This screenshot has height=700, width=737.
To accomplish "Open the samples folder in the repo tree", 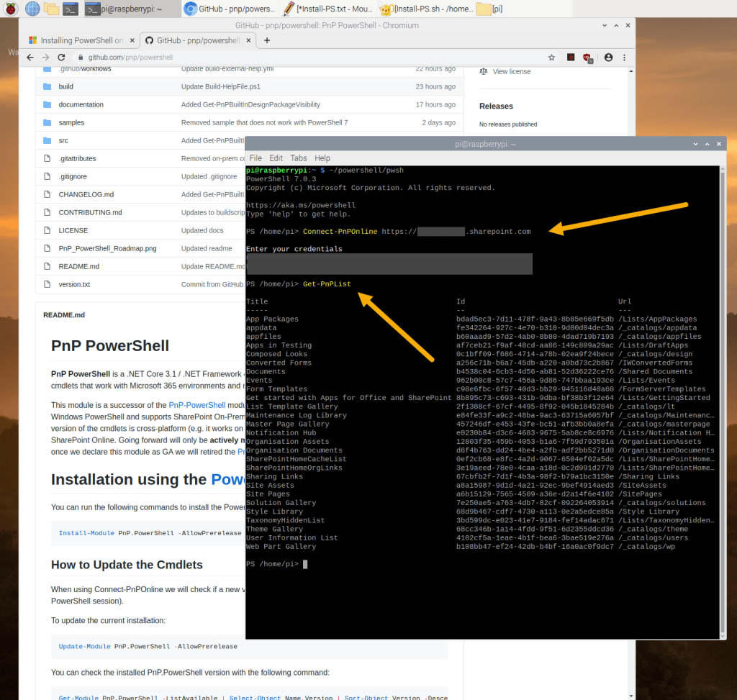I will click(x=71, y=122).
